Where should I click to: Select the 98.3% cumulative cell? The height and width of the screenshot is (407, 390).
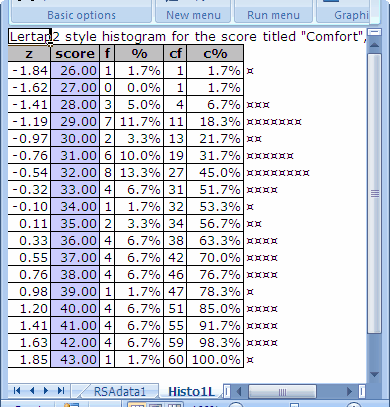point(215,342)
